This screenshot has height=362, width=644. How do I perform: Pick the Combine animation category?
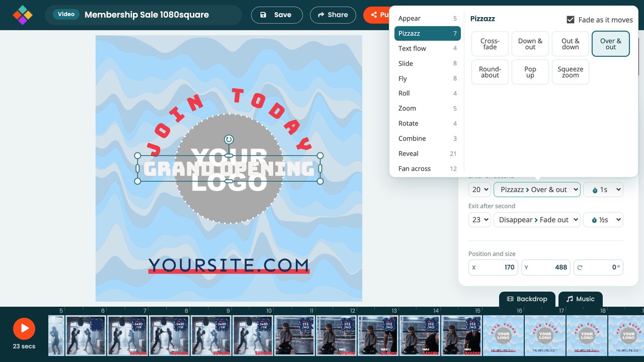pos(427,138)
